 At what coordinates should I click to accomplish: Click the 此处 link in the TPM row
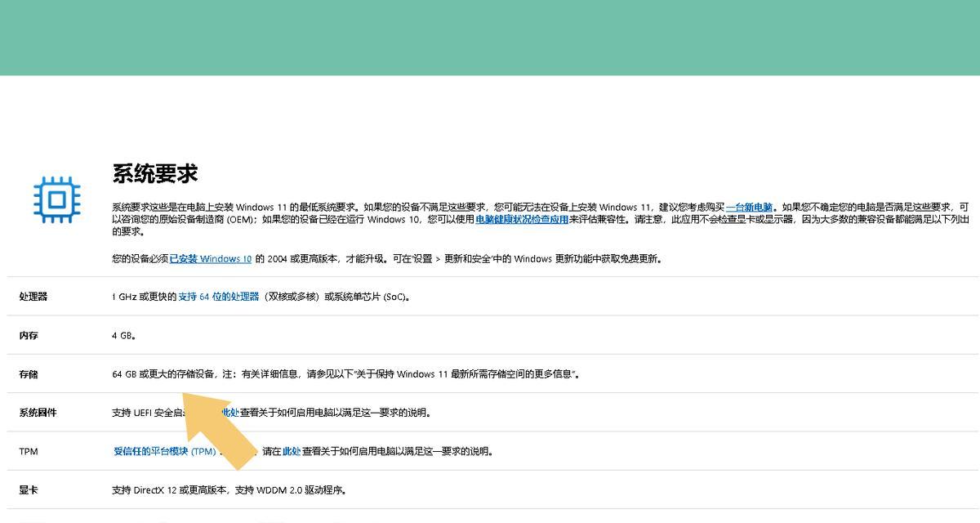pyautogui.click(x=292, y=451)
